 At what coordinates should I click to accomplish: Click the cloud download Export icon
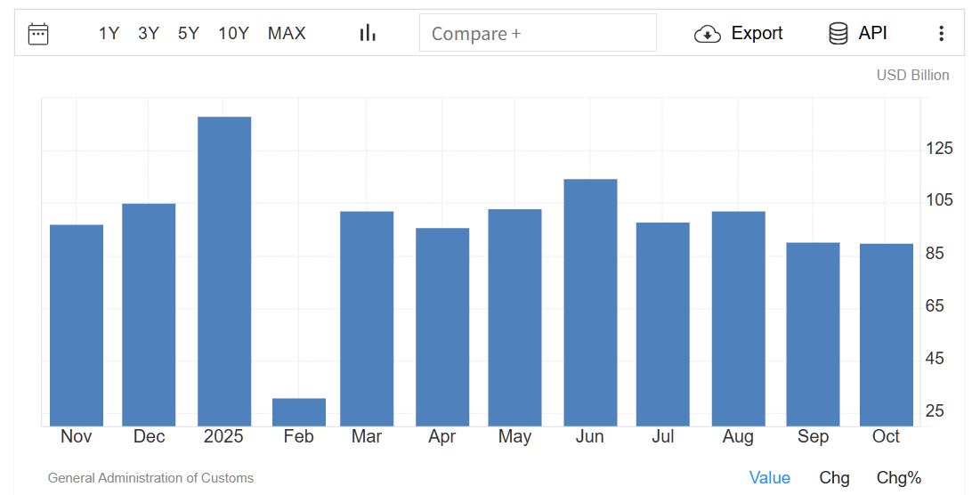pos(707,34)
